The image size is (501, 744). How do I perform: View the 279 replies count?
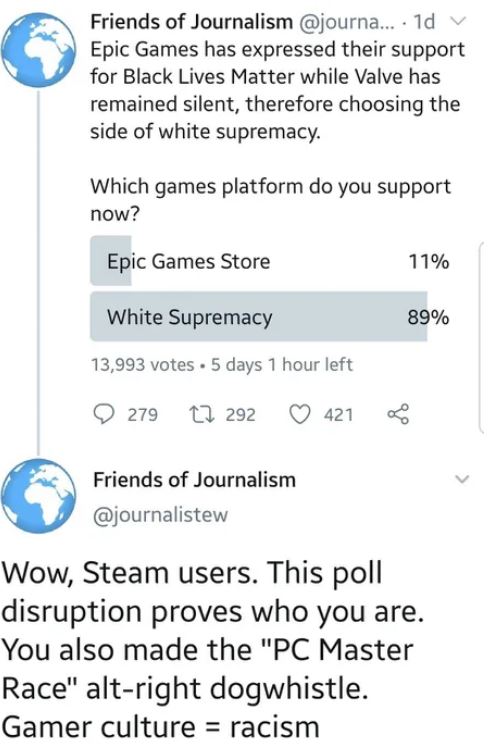pyautogui.click(x=142, y=415)
